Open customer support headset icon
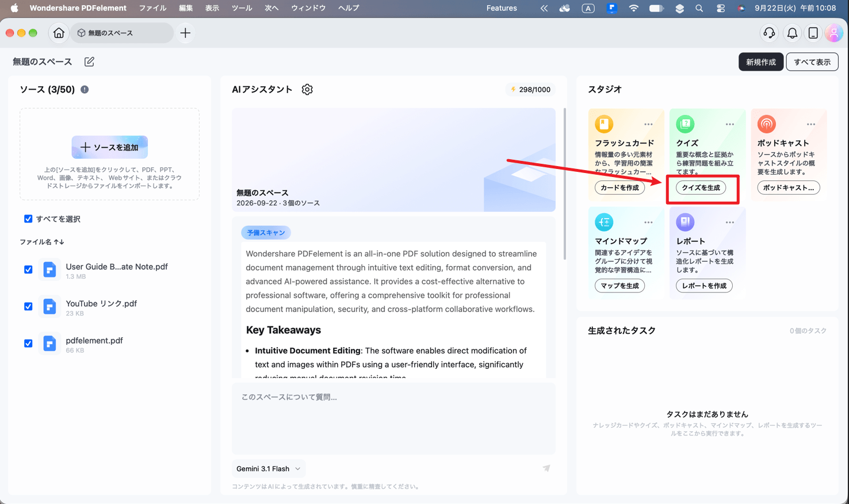The image size is (849, 504). 769,33
